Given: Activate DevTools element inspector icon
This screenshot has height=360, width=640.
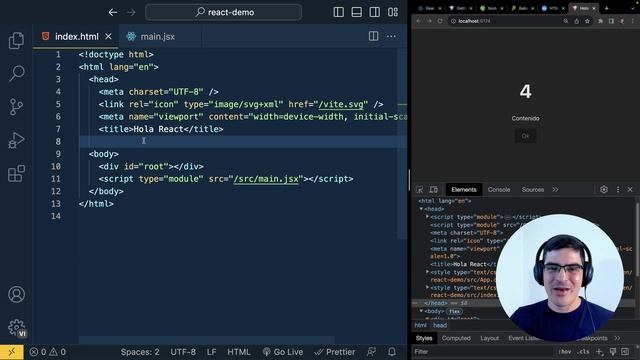Looking at the screenshot, I should coord(420,189).
